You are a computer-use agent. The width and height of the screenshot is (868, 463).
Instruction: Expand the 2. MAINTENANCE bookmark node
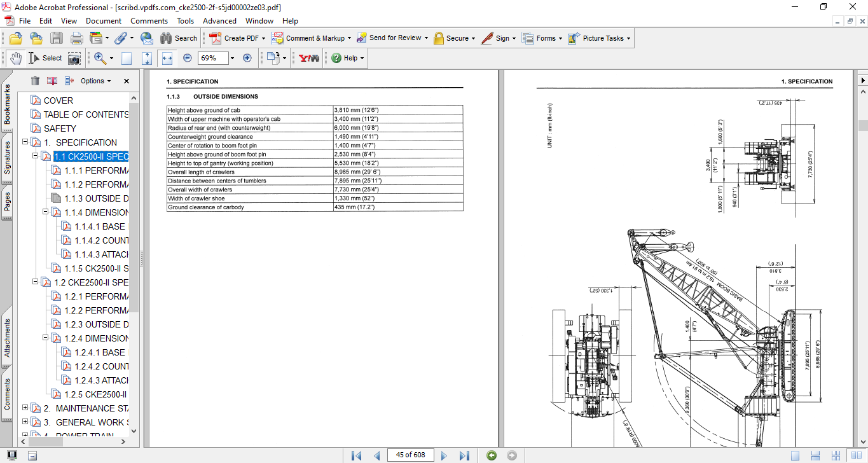(x=25, y=408)
